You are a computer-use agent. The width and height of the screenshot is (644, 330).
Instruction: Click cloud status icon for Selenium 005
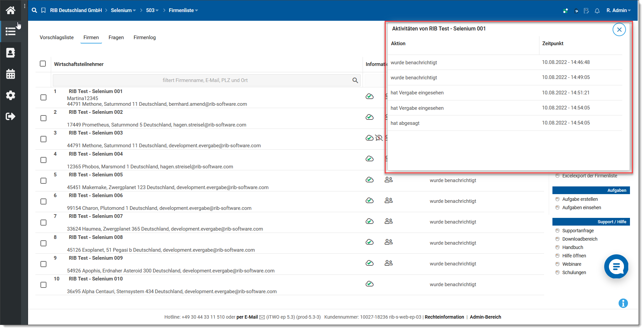(370, 180)
